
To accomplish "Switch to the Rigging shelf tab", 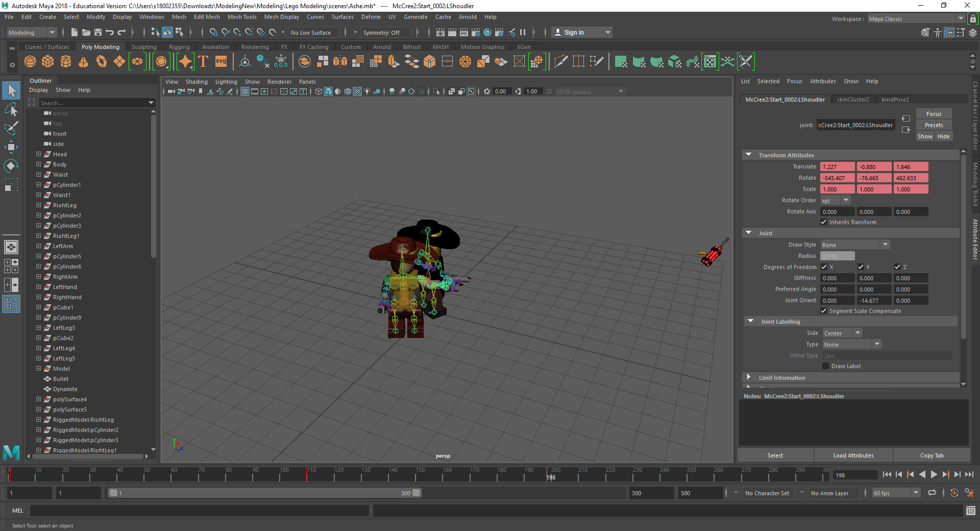I will [x=179, y=47].
